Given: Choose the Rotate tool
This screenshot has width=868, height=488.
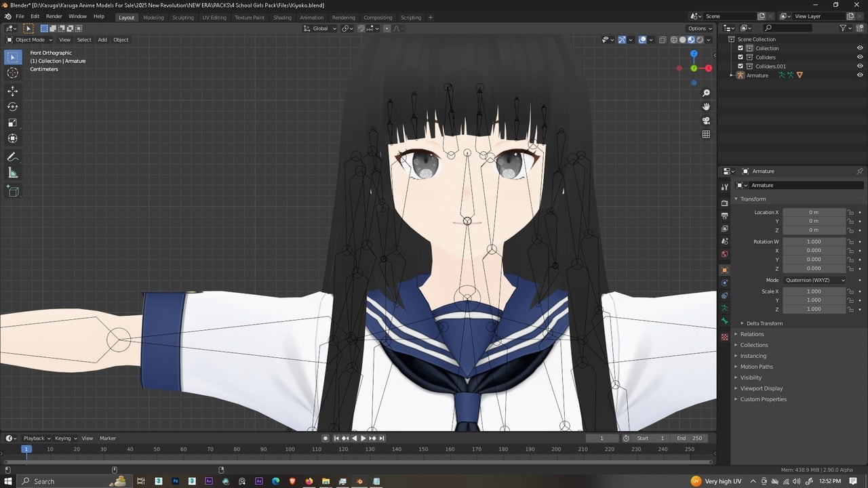Looking at the screenshot, I should 13,106.
